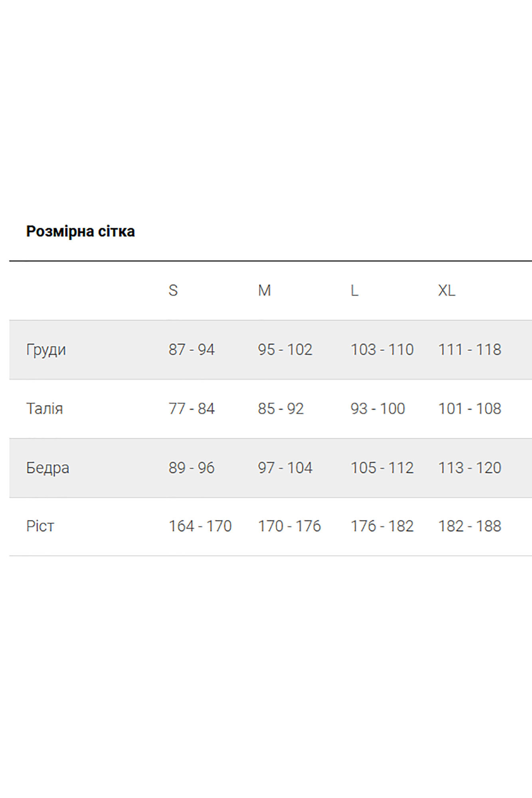Click hips value 97 - 104 for M
532x798 pixels.
285,468
